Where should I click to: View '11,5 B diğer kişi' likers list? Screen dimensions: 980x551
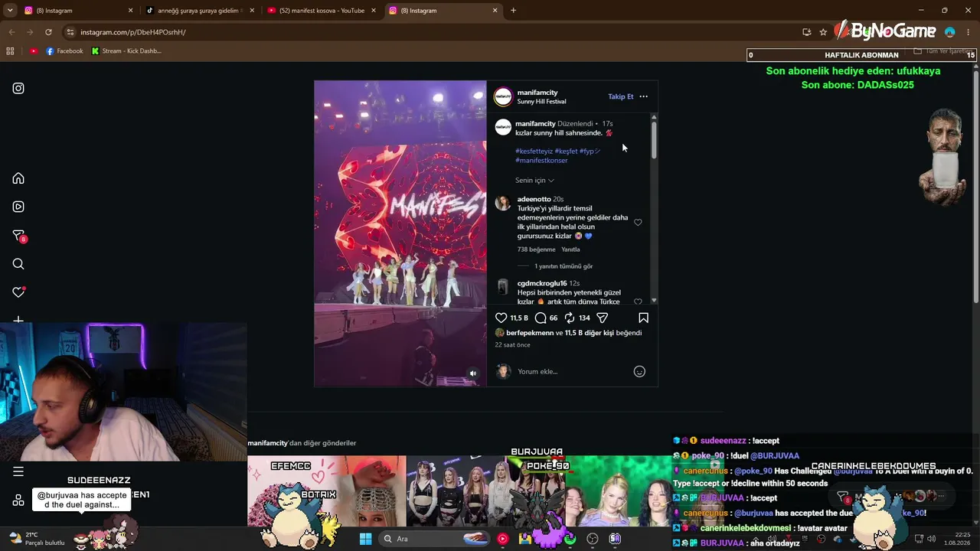(590, 333)
